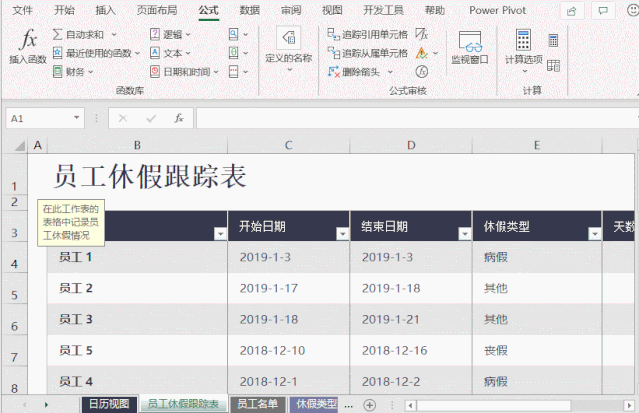This screenshot has height=413, width=639.
Task: Select column D header
Action: pos(411,146)
